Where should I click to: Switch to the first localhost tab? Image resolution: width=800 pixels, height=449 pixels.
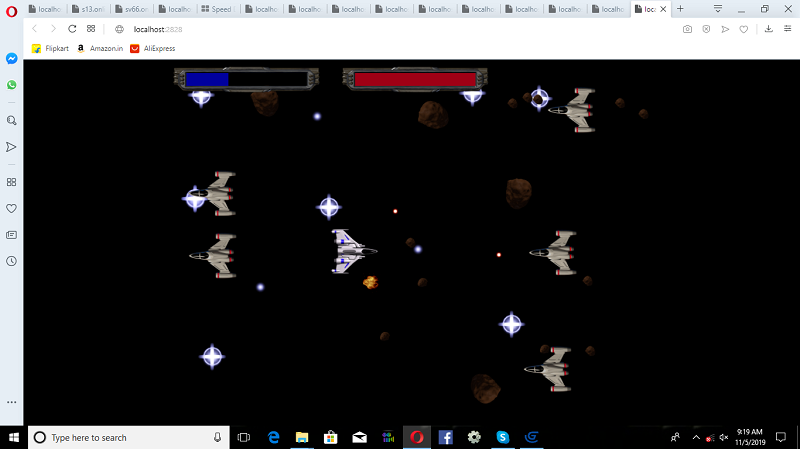(45, 9)
